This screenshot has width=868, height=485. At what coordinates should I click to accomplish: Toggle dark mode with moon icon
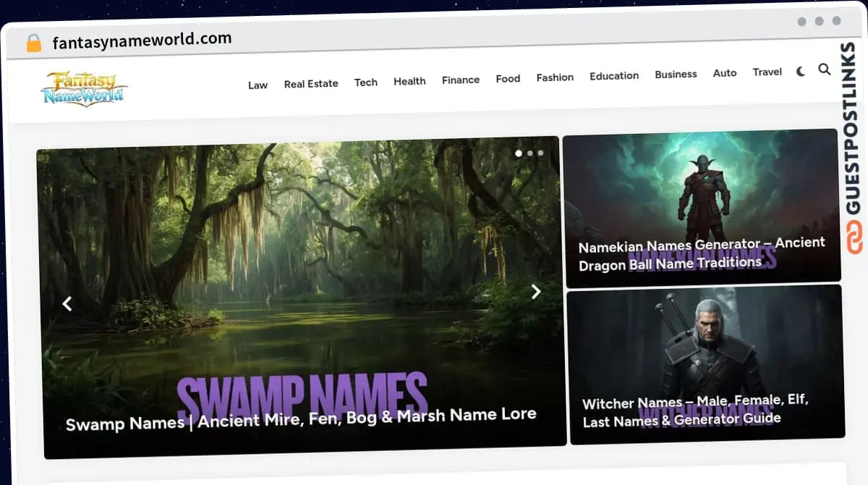(x=801, y=72)
